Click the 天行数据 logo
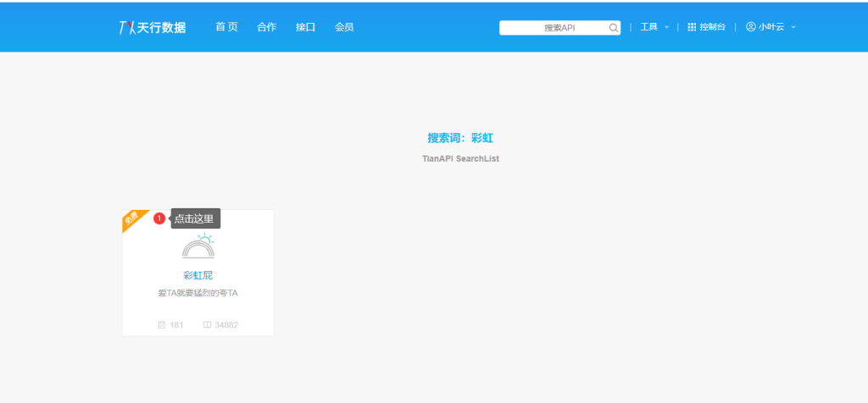This screenshot has height=403, width=868. coord(154,27)
